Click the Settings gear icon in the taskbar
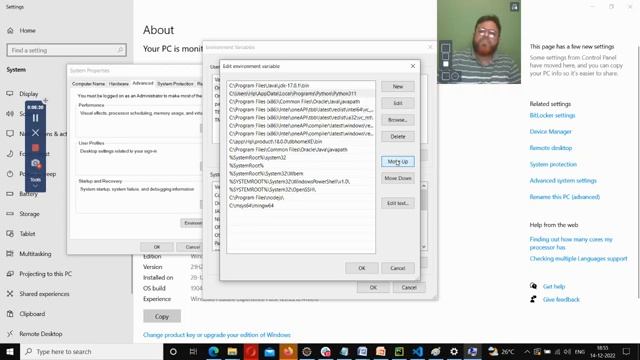The image size is (640, 360). (x=454, y=351)
